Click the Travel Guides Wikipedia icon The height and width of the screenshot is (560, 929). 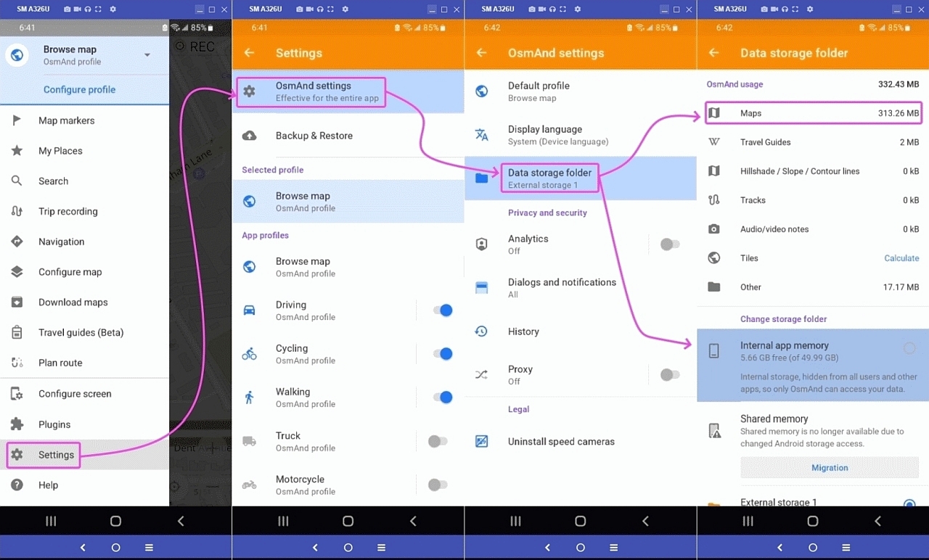click(x=714, y=142)
